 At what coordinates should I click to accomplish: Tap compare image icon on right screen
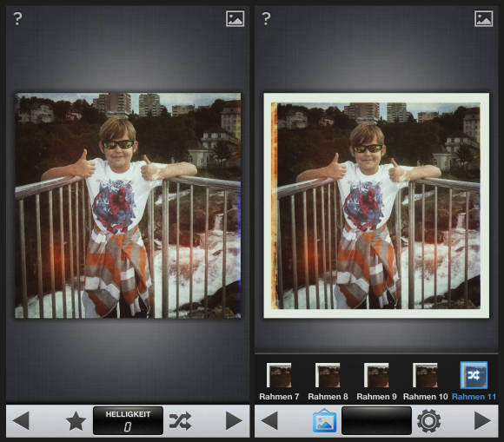484,18
